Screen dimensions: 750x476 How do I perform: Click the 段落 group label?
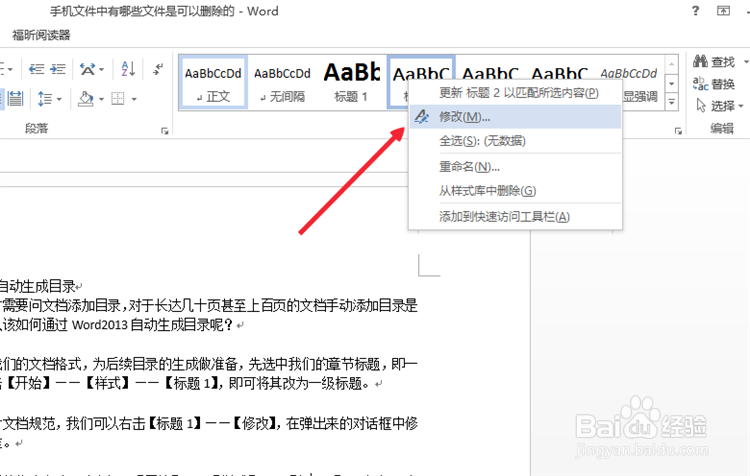[x=37, y=128]
